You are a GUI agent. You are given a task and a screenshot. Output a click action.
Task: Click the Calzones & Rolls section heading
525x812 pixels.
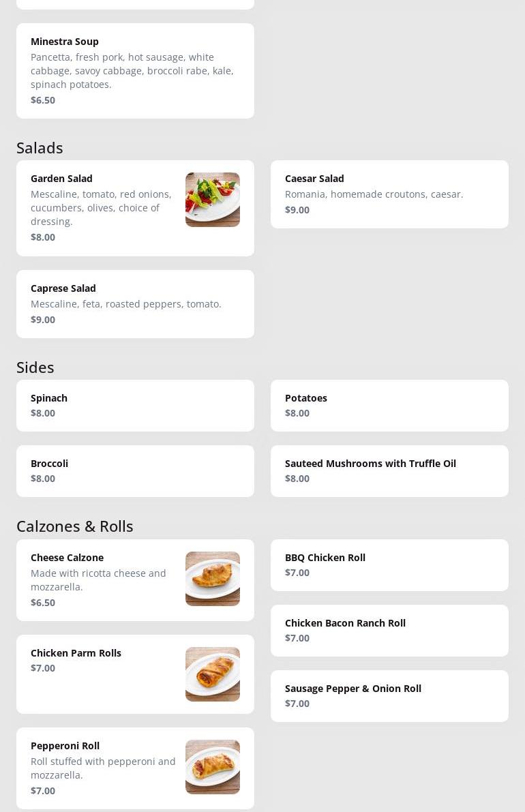(74, 526)
